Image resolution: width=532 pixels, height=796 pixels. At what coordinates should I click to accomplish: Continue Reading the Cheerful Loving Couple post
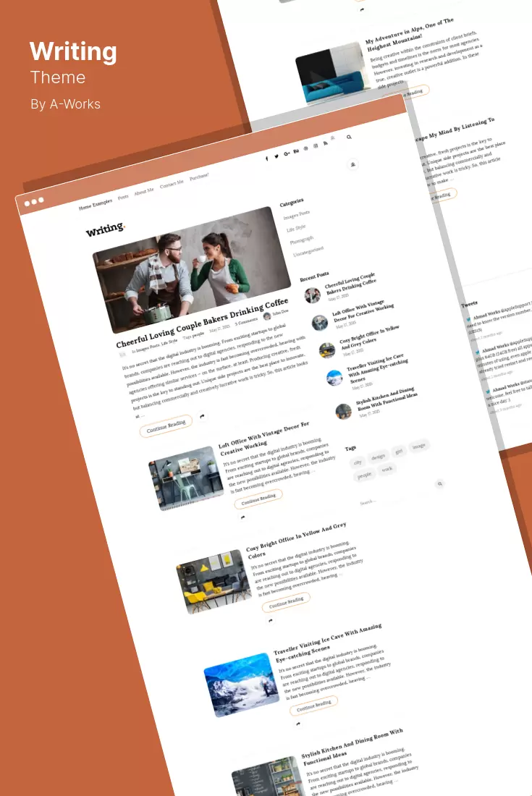166,425
